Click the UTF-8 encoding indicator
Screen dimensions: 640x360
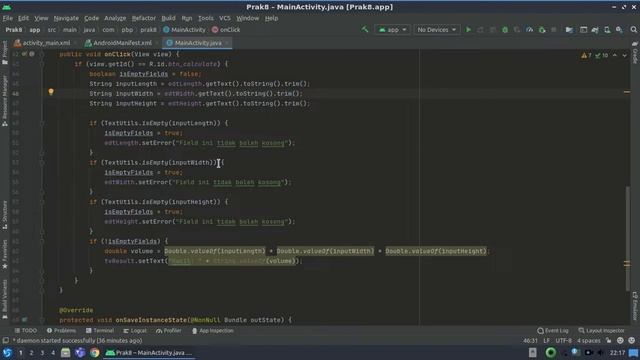click(564, 340)
